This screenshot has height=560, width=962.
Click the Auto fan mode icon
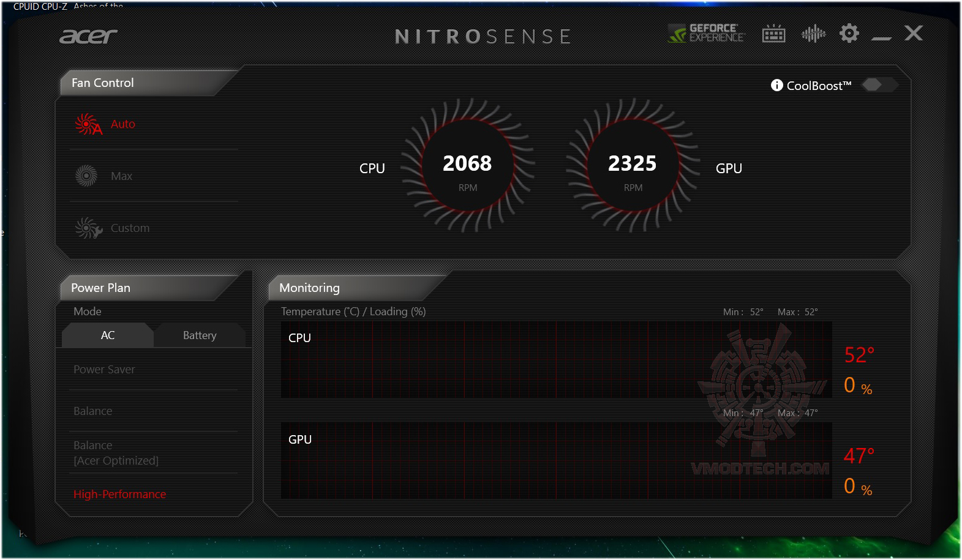pos(88,124)
